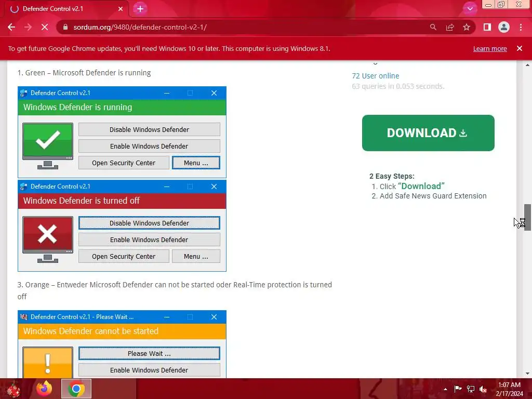Click the scrollbar up arrow
The height and width of the screenshot is (399, 532).
click(x=528, y=65)
